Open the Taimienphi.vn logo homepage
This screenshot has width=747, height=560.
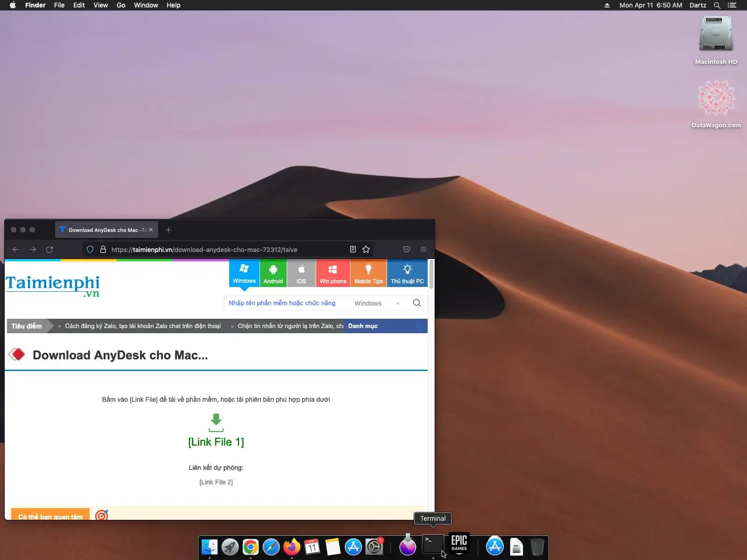pos(52,286)
